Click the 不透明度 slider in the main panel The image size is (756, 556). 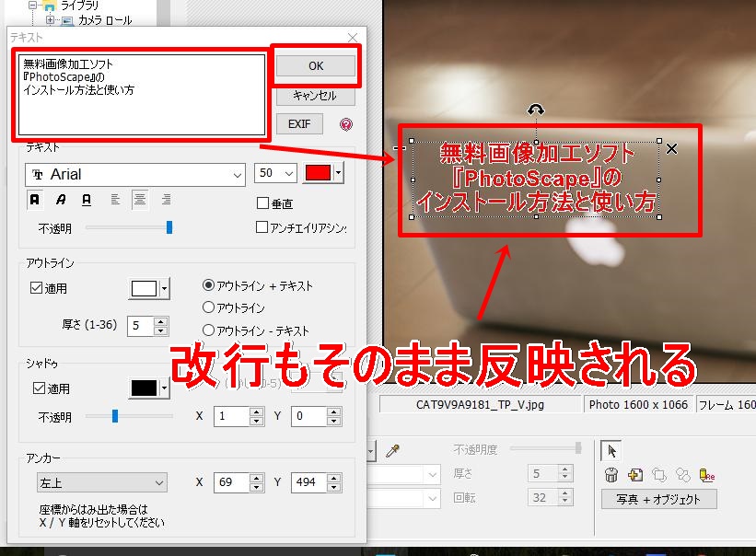tap(545, 448)
